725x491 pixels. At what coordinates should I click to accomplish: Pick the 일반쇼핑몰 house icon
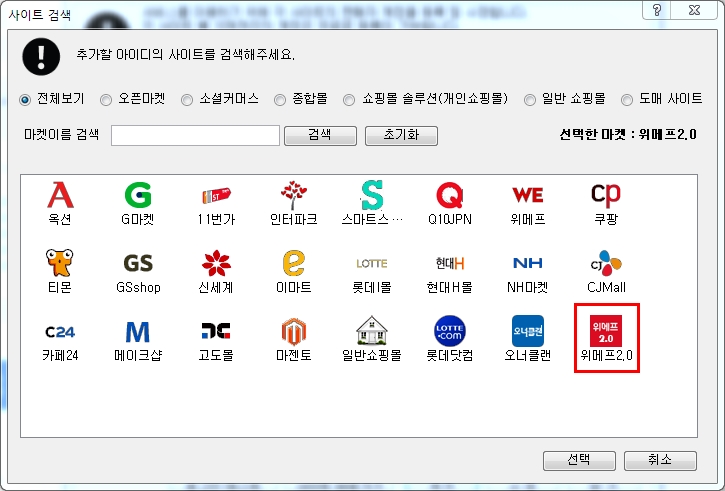point(372,332)
